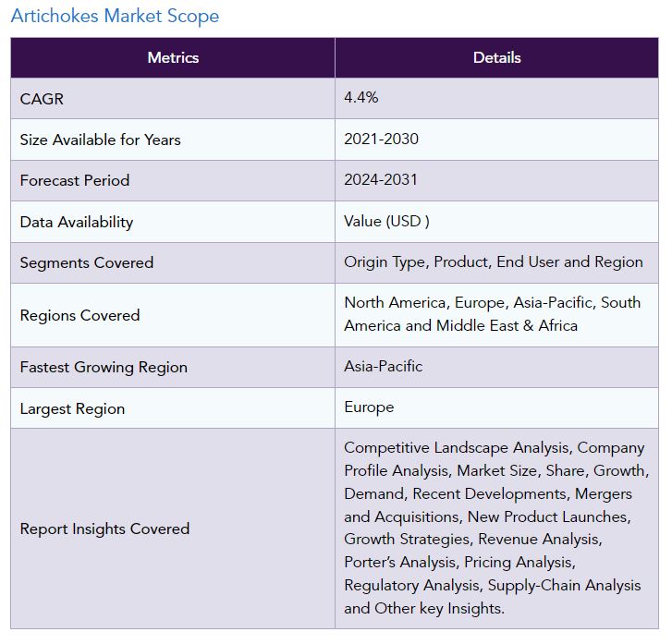The width and height of the screenshot is (672, 644).
Task: Click the Data Availability label
Action: pos(77,222)
